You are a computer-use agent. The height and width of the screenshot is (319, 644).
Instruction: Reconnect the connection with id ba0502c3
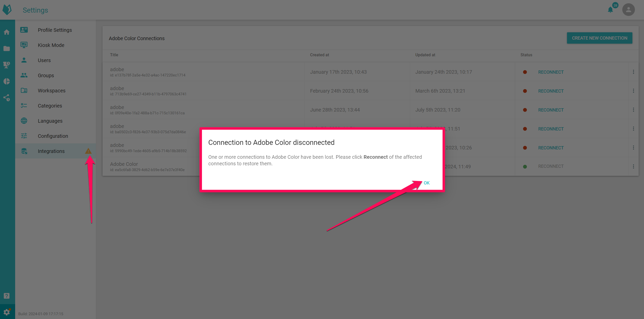point(551,129)
